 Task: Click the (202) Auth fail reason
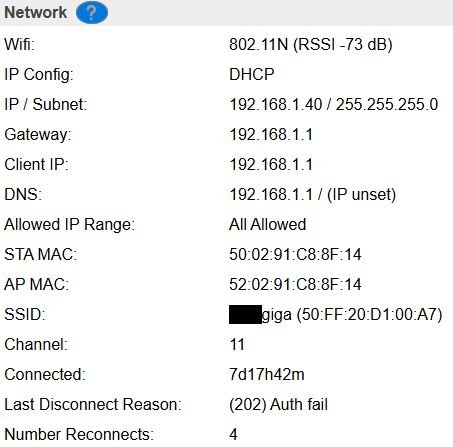[278, 404]
